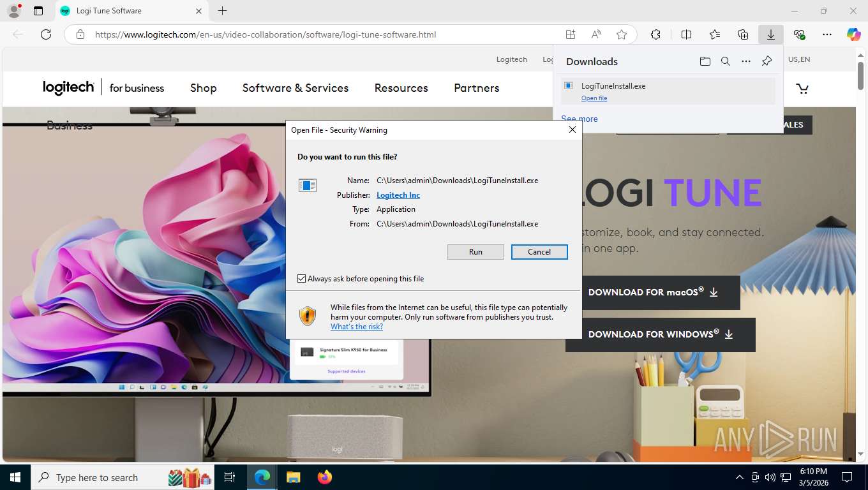Add this page to favorites star

coord(622,34)
